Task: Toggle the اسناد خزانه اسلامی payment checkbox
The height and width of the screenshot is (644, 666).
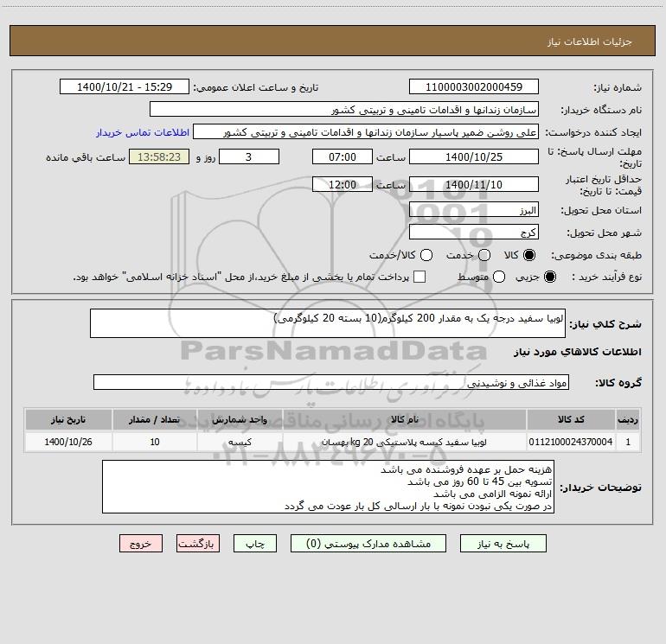Action: [x=419, y=277]
